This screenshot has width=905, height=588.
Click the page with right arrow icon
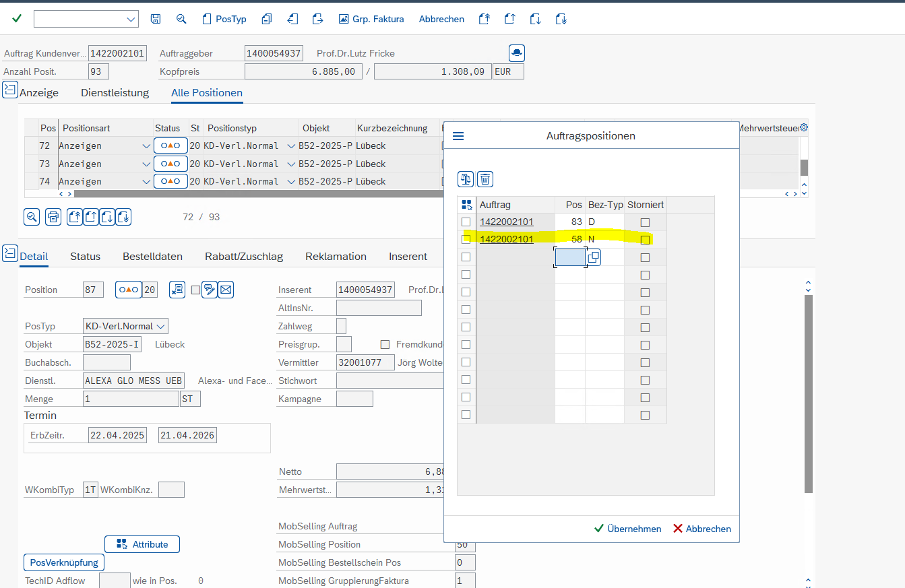(318, 19)
